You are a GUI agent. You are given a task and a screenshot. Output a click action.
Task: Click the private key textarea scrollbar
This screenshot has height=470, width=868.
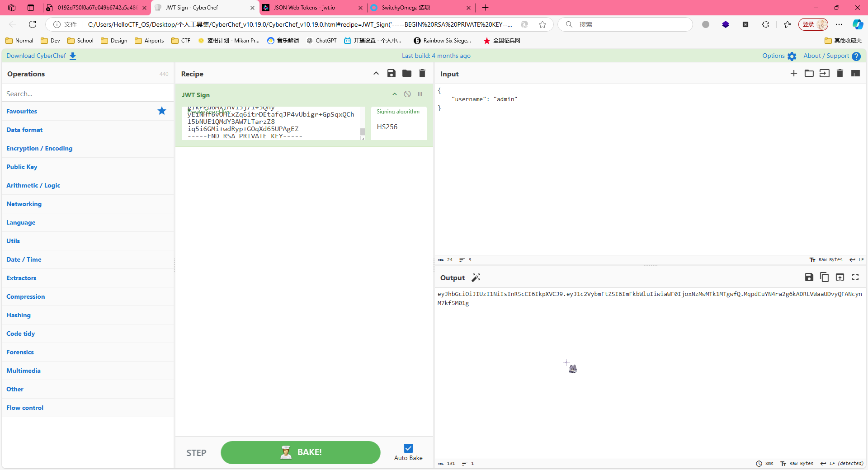coord(363,131)
